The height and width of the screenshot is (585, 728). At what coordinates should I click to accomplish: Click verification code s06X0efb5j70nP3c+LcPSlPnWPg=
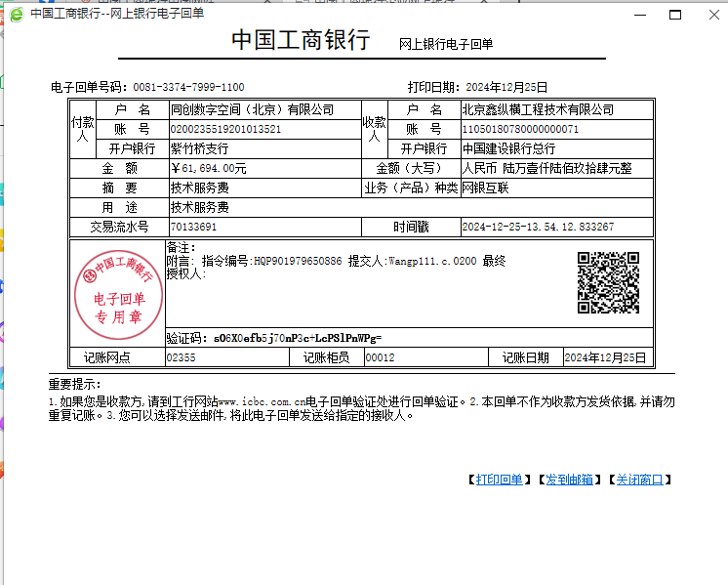pyautogui.click(x=298, y=338)
